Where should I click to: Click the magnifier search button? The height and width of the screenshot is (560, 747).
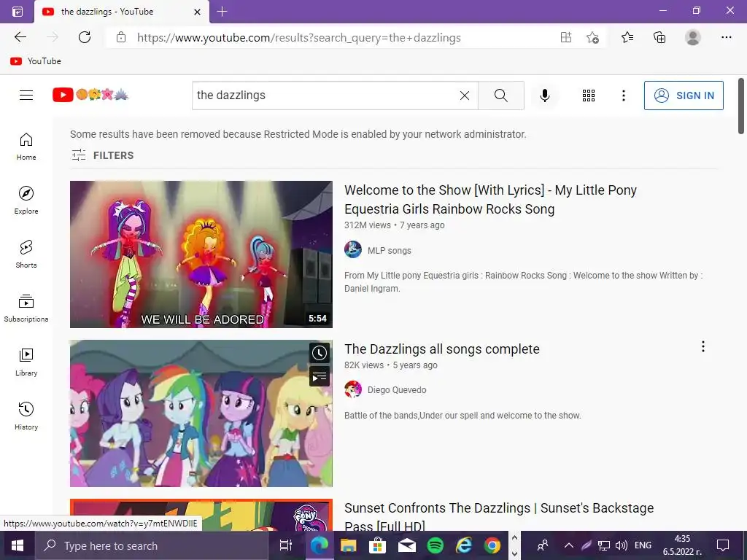click(x=500, y=96)
